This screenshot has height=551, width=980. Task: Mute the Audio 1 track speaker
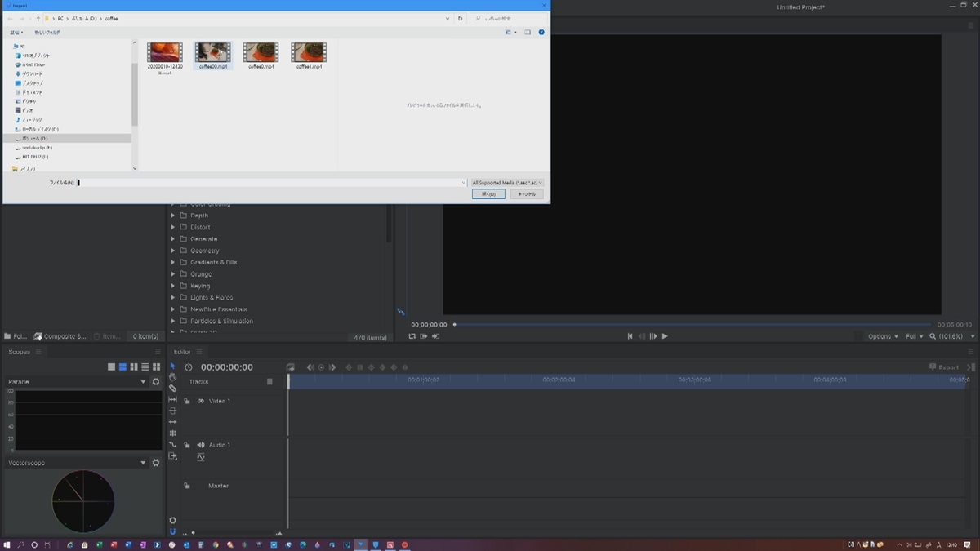coord(201,445)
